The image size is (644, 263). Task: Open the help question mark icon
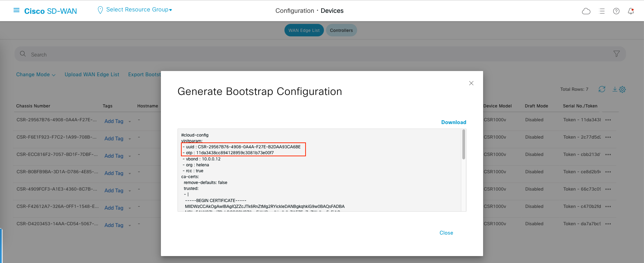[616, 11]
